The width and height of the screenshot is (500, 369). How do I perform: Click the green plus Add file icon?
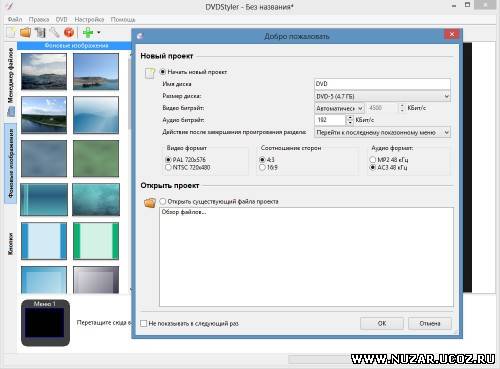click(88, 33)
